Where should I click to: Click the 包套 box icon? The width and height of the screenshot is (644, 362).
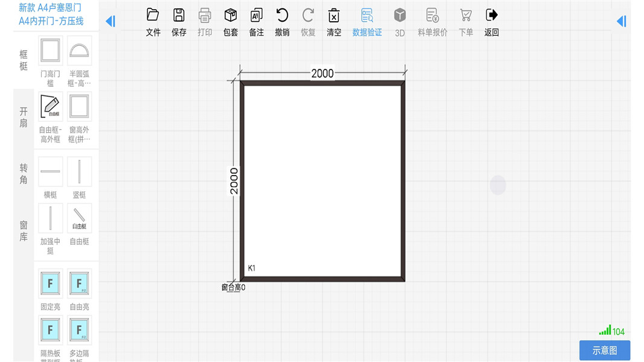pos(230,16)
